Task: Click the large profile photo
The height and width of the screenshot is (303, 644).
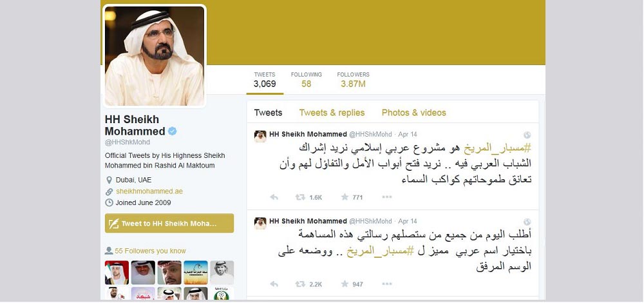Action: (155, 56)
